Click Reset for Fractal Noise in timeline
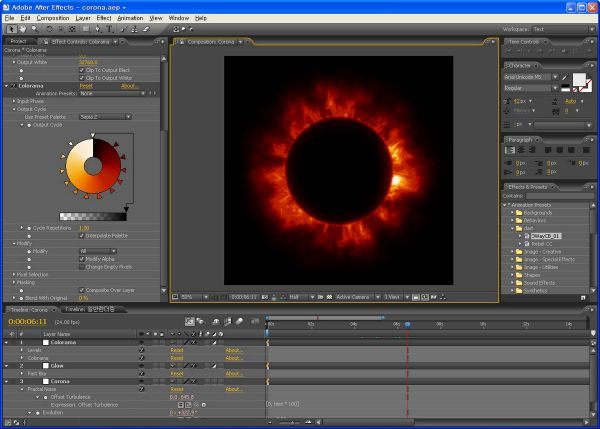The image size is (600, 429). [176, 389]
